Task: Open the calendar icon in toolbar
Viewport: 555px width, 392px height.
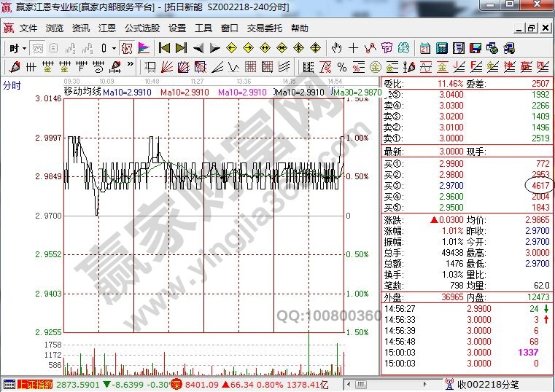Action: (x=424, y=48)
